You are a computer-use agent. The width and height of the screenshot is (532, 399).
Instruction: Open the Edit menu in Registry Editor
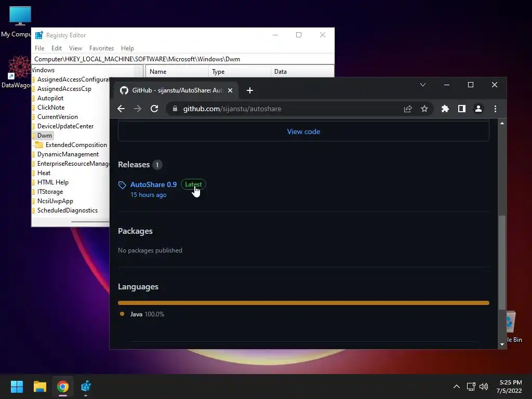pos(56,48)
